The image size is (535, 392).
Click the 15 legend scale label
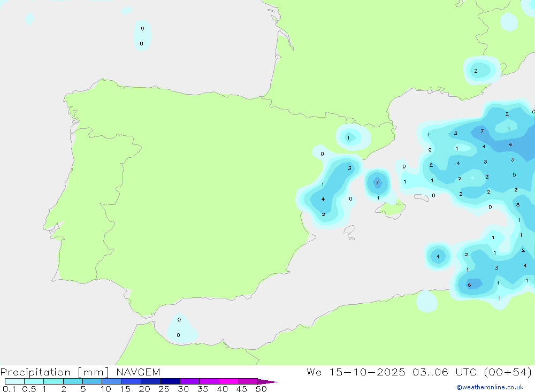125,389
